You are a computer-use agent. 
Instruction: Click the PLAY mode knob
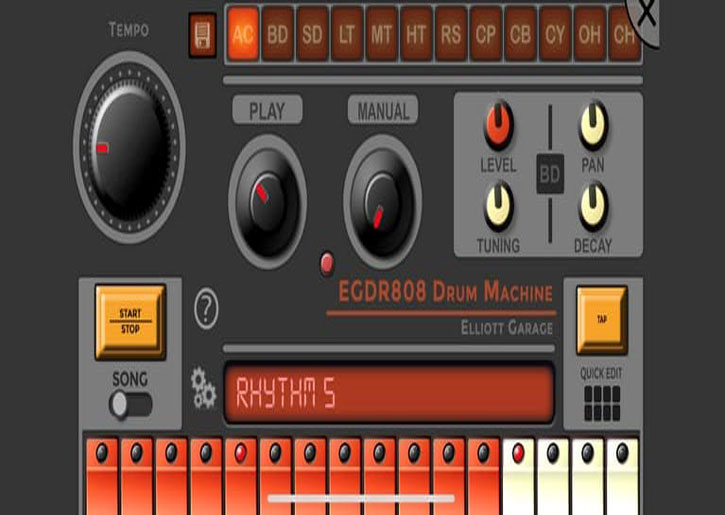coord(267,193)
